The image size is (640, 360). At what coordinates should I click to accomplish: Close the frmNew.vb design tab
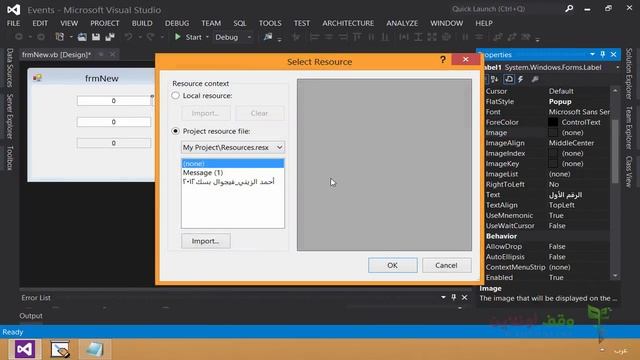pos(113,54)
